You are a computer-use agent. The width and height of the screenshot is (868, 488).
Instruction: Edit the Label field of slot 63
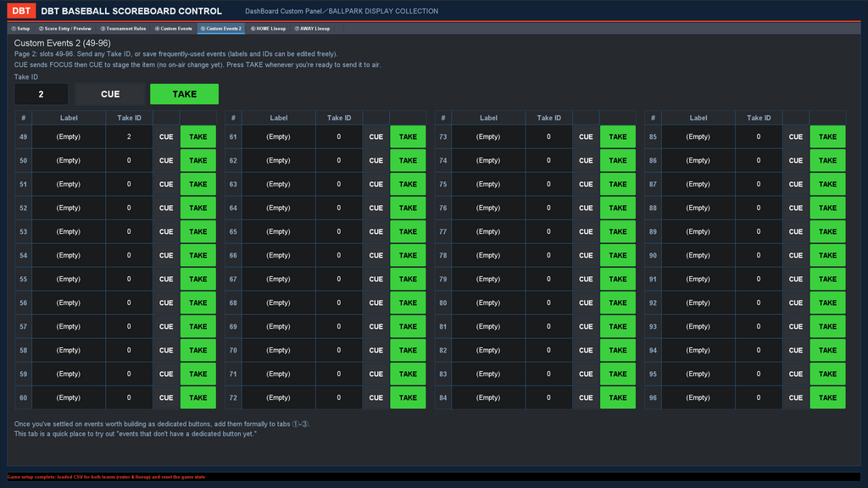[x=278, y=184]
